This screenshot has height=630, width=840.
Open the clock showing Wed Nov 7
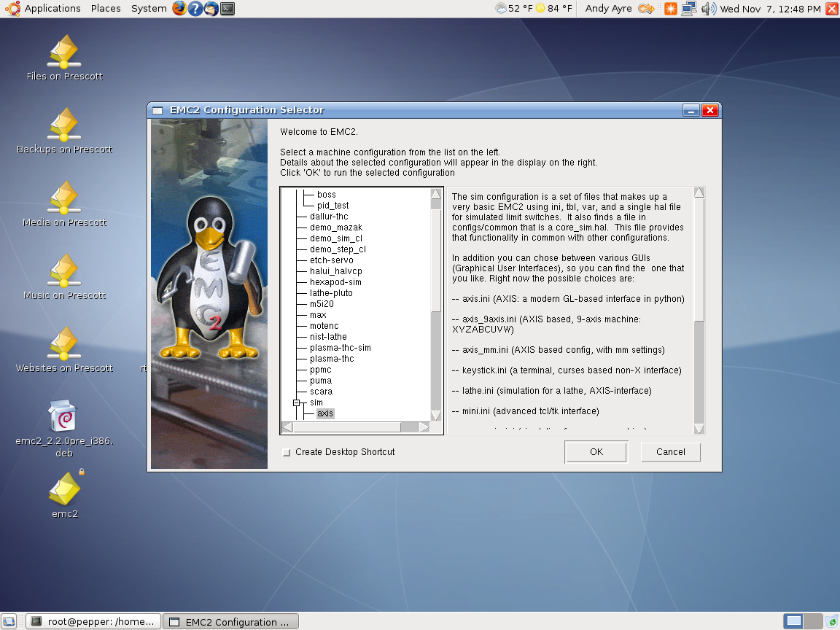point(770,9)
